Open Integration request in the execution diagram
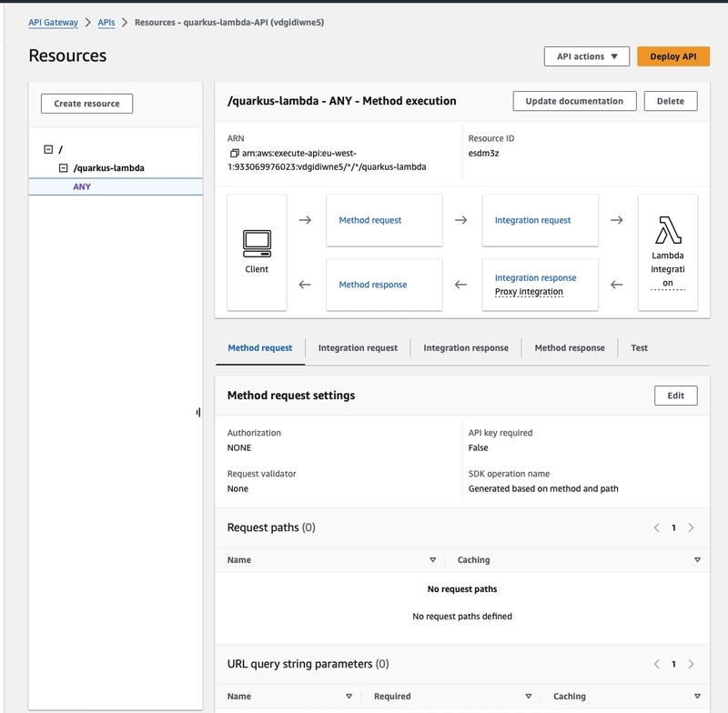This screenshot has width=728, height=713. 532,220
